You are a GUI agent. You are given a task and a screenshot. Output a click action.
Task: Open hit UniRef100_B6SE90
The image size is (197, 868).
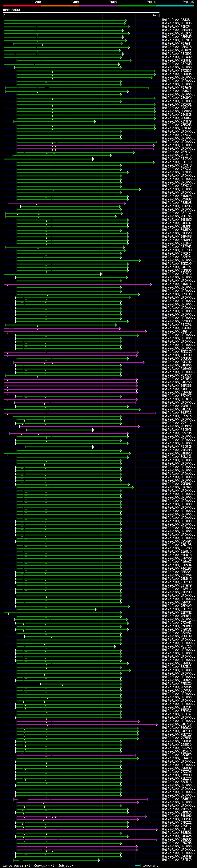177,294
